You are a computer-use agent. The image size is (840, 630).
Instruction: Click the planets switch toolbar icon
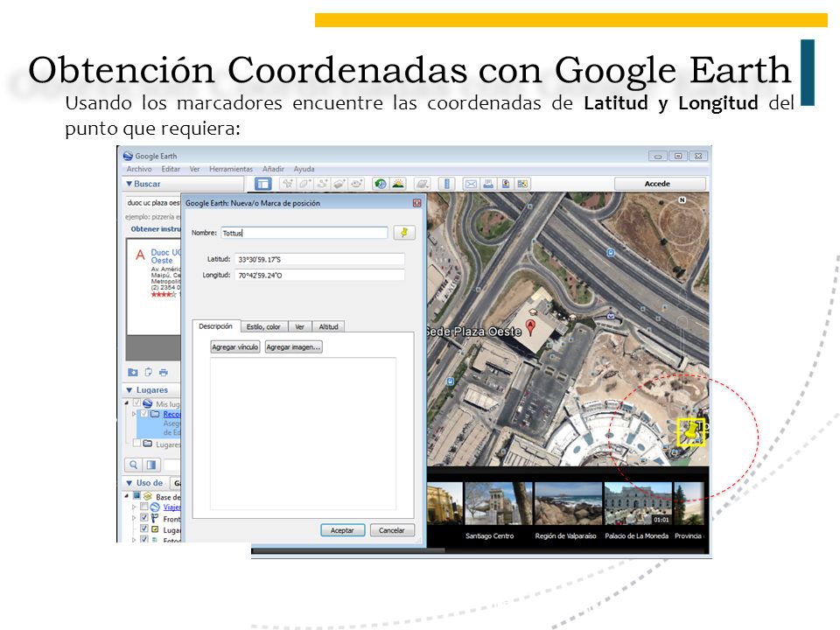pos(422,184)
